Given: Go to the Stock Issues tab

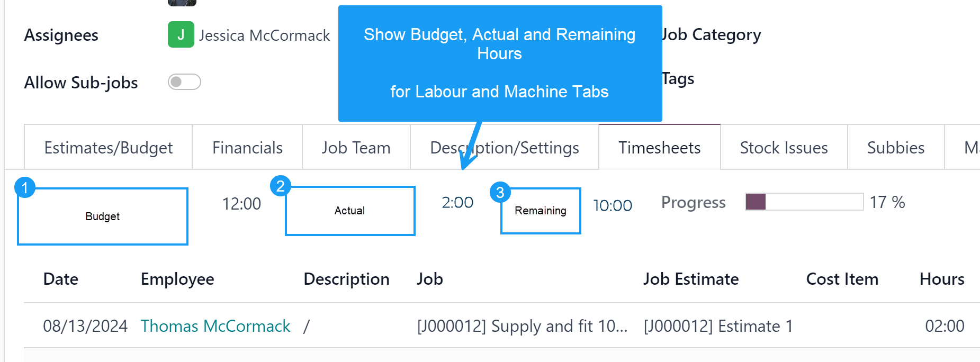Looking at the screenshot, I should (784, 148).
